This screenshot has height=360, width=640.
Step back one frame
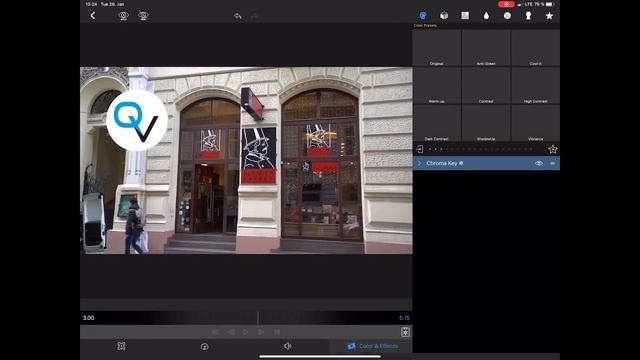point(231,332)
